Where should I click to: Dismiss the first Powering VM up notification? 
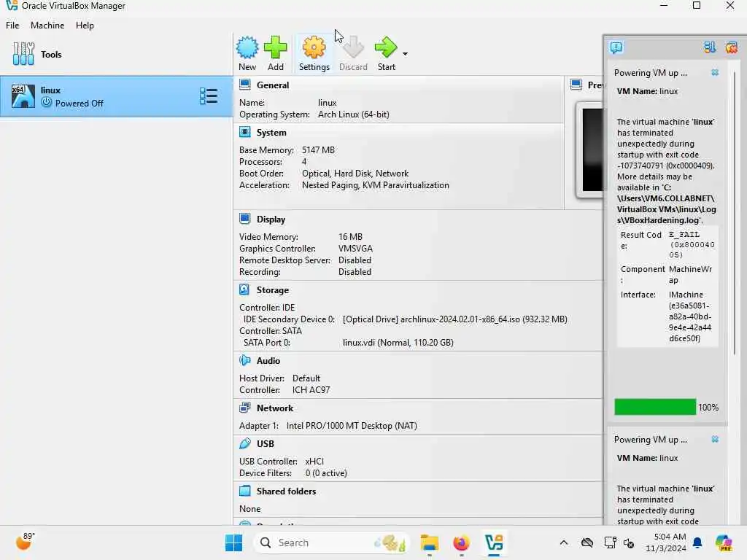pos(715,72)
